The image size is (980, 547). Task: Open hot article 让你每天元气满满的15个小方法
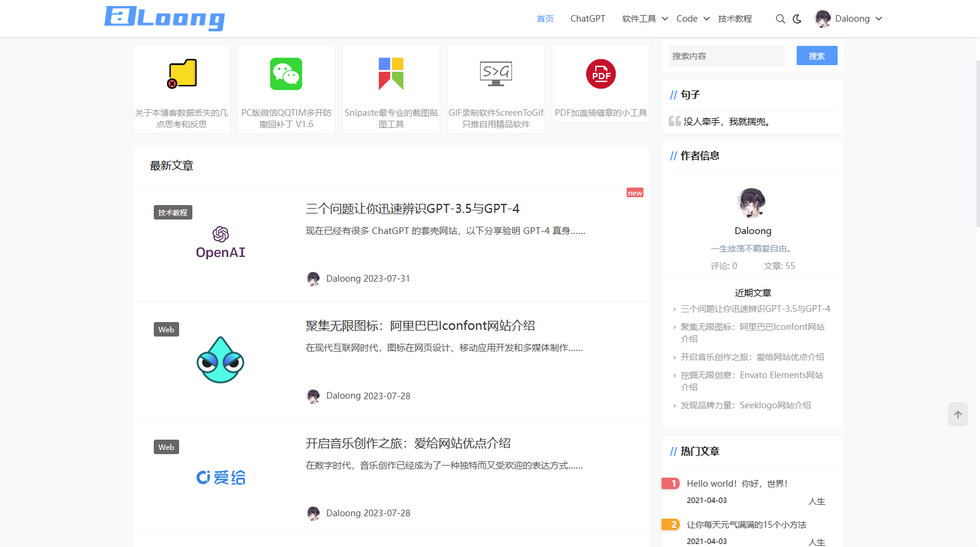[x=747, y=525]
